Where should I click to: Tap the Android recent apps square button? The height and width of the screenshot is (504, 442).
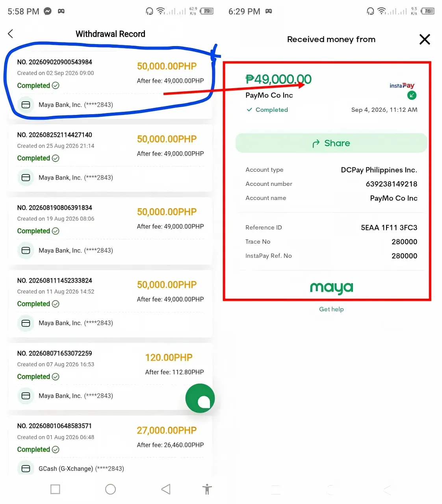coord(55,489)
